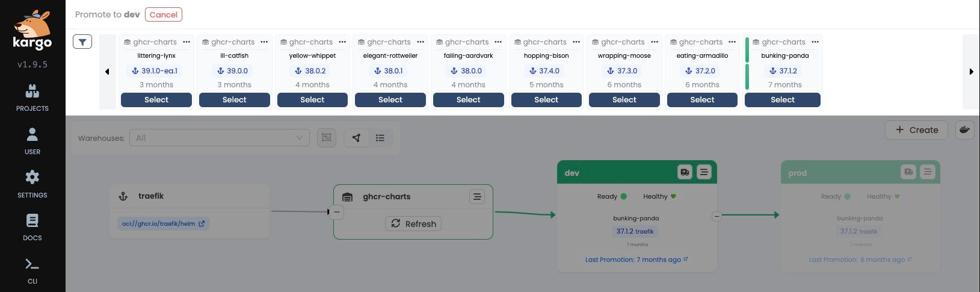Open the oci://ghcr.io/traefik/helm link

pos(163,224)
